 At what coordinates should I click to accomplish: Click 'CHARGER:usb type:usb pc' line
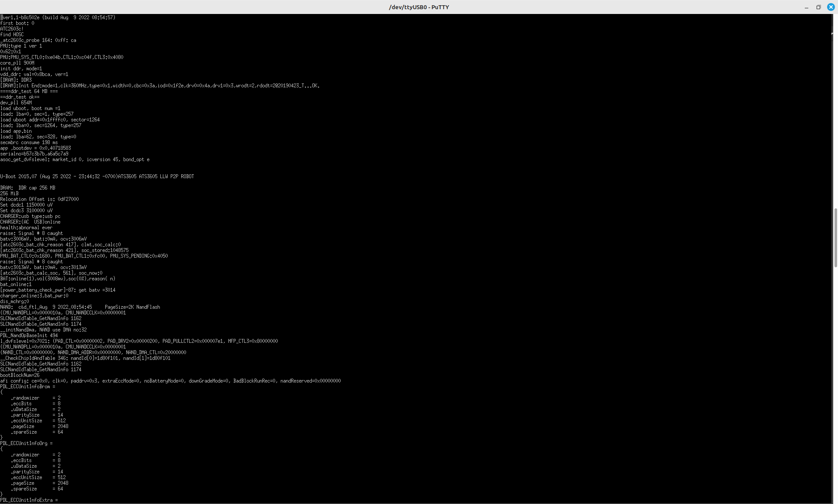[x=30, y=216]
